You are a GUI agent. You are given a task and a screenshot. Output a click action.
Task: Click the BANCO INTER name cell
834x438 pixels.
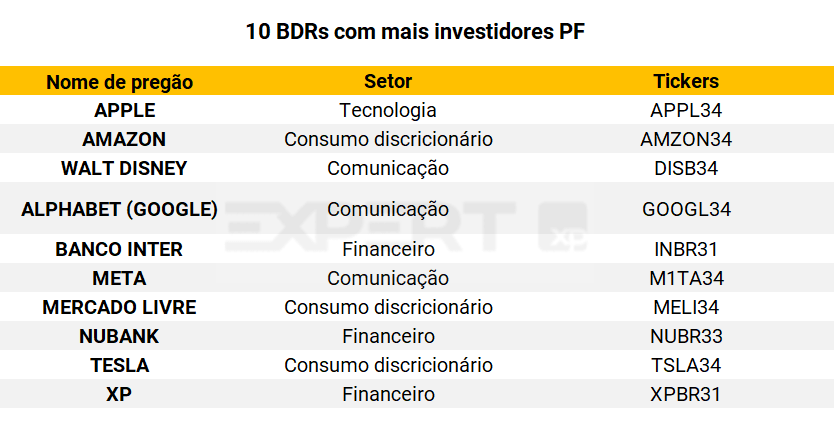point(119,249)
